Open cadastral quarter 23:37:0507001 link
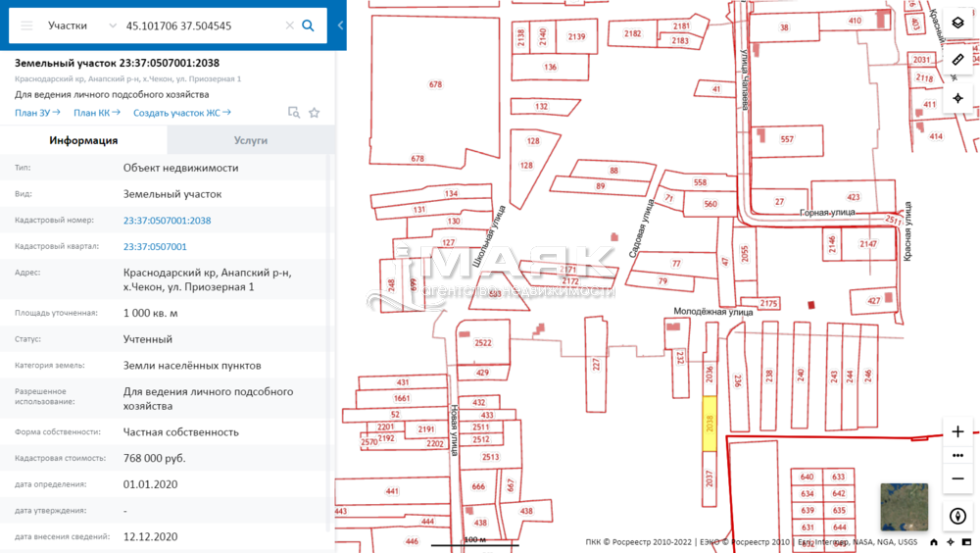 pos(155,247)
